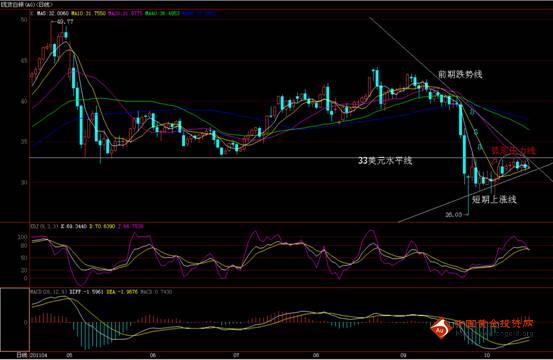Screen dimensions: 553x360
Task: Click the 49.77 high price marker
Action: coord(65,22)
